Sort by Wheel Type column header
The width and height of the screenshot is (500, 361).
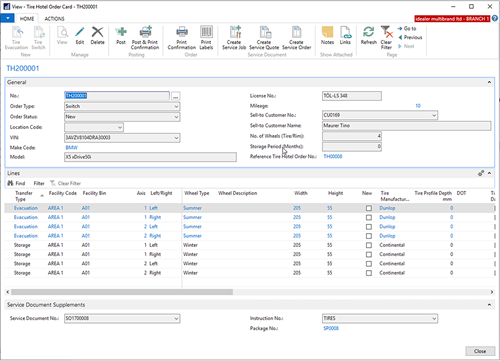197,193
